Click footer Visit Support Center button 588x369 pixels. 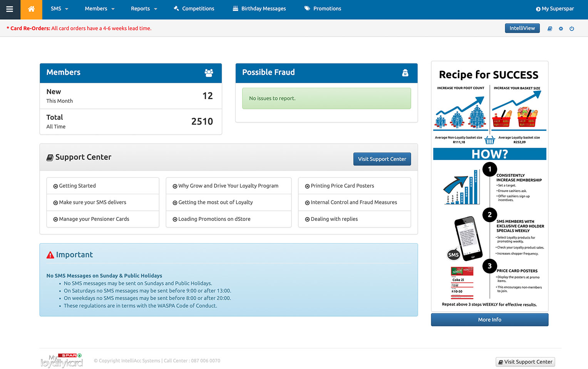click(x=525, y=362)
